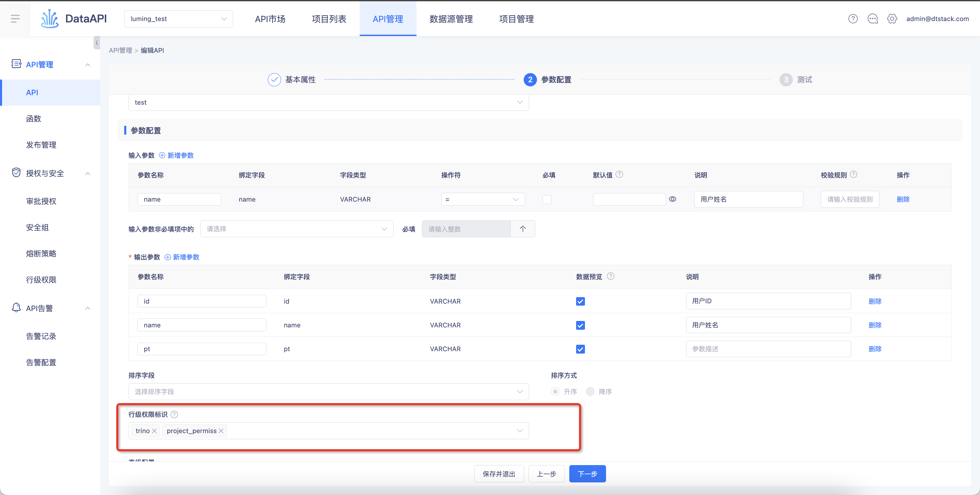Go to the API管理 top tab
The height and width of the screenshot is (495, 980).
click(x=388, y=19)
